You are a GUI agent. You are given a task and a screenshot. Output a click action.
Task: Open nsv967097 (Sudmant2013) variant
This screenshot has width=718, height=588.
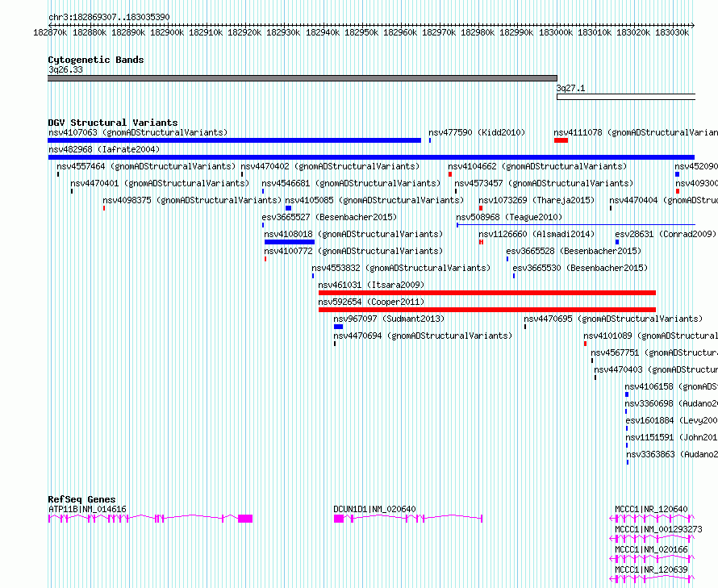point(389,319)
